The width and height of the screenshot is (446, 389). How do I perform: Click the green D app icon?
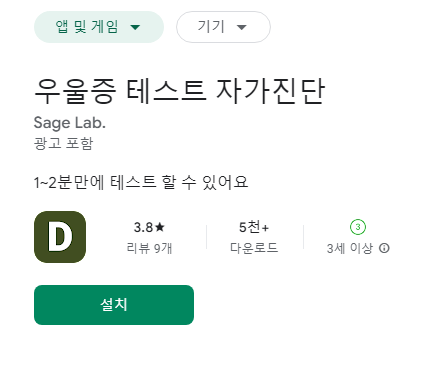click(x=60, y=237)
